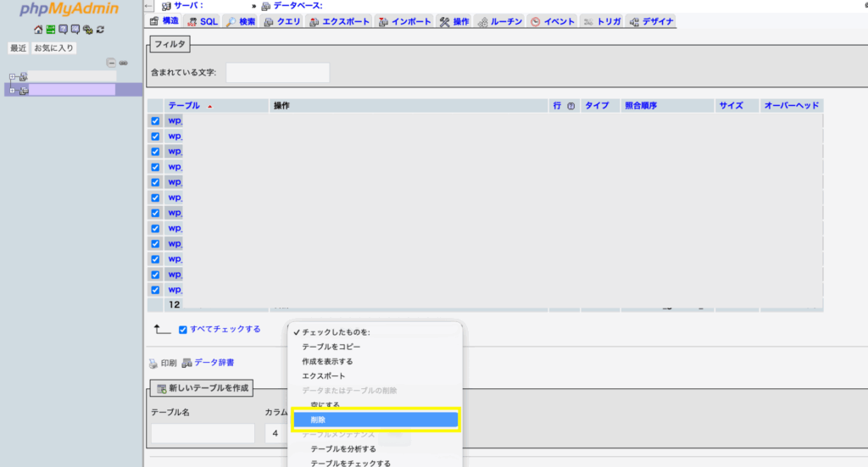Screen dimensions: 868x467
Task: Click the reload navigation panel icon
Action: pyautogui.click(x=101, y=30)
